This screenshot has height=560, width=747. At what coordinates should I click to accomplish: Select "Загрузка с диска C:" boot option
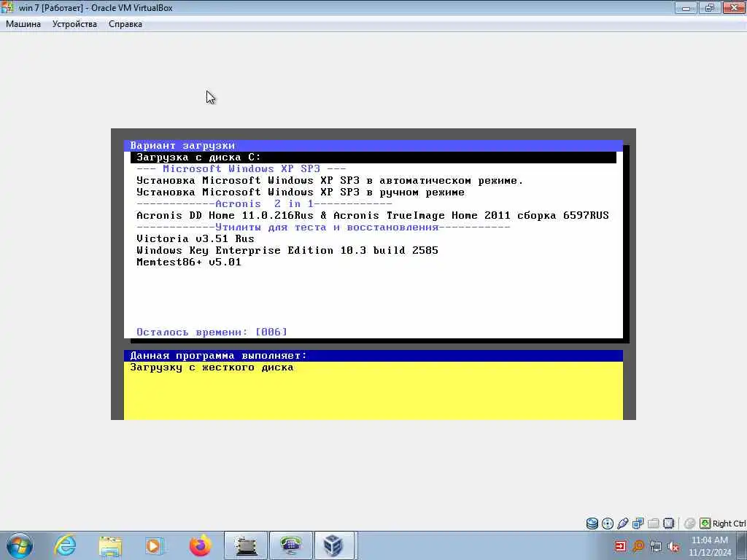coord(373,157)
